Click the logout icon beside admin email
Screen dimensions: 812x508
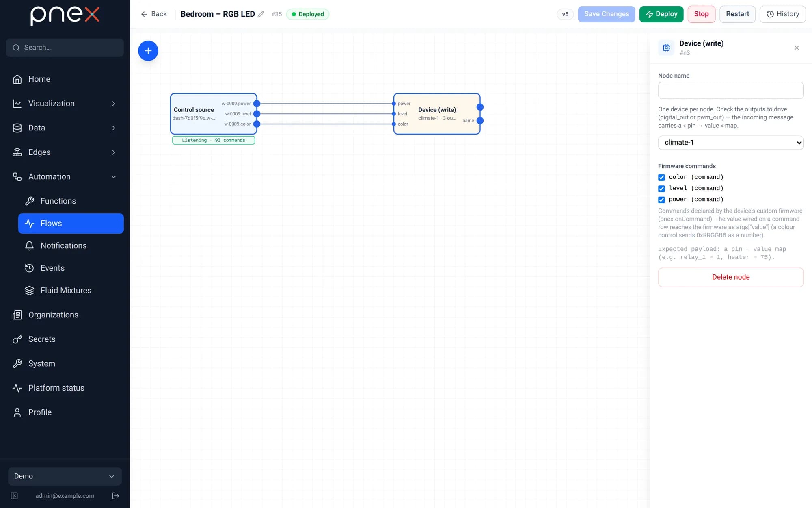click(x=116, y=496)
